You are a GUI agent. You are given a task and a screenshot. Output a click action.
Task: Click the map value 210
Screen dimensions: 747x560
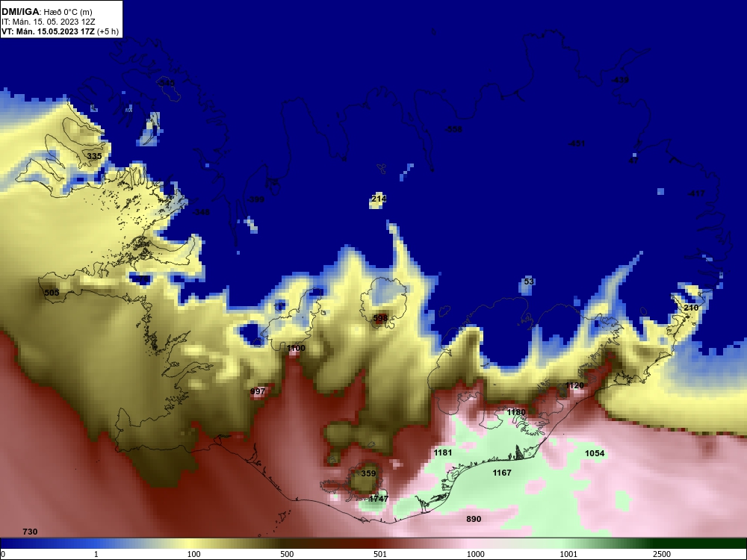[x=691, y=308]
